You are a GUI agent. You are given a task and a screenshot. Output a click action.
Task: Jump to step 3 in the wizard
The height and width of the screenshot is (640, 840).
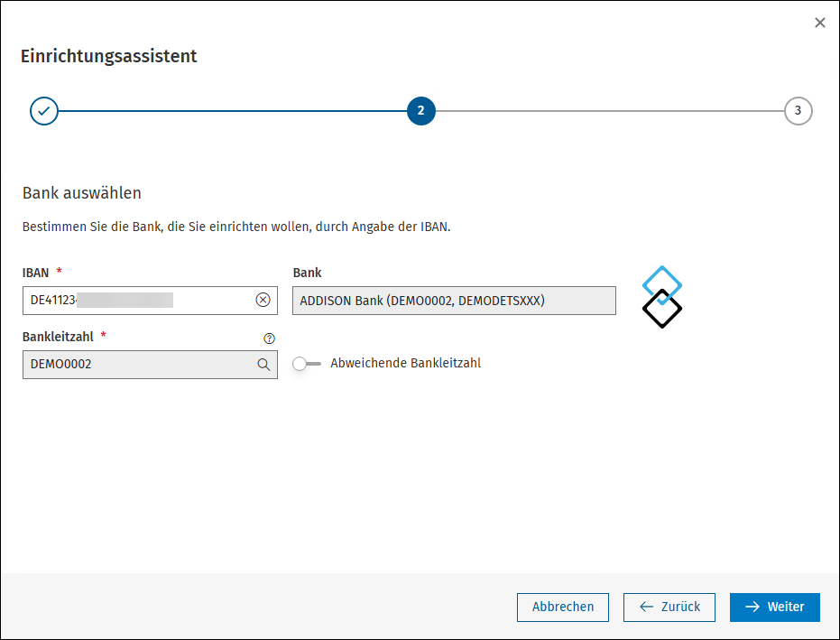pyautogui.click(x=798, y=111)
